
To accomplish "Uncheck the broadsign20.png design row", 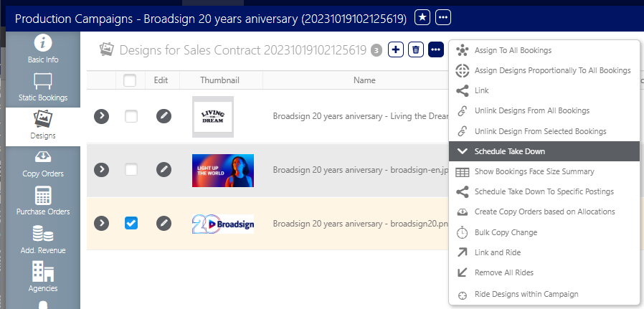I will 131,223.
